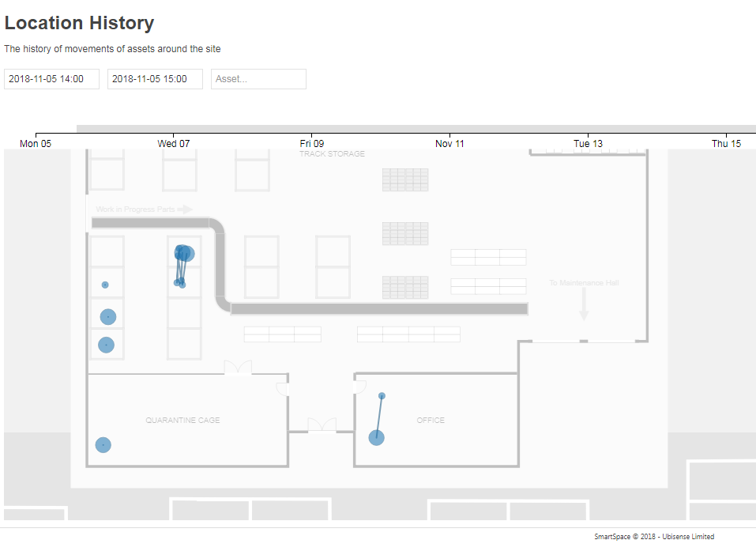Screen dimensions: 756x555
Task: Click the asset marker in Quarantine Cage
Action: [x=103, y=445]
